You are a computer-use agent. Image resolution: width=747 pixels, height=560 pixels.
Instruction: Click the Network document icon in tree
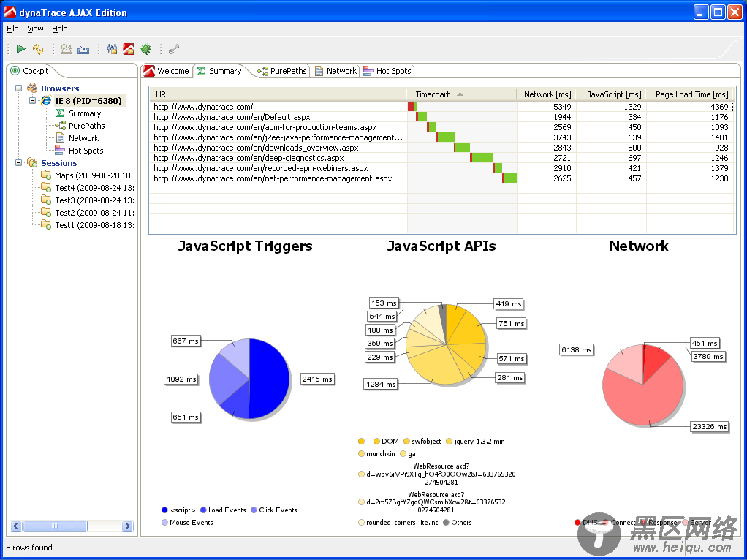60,138
